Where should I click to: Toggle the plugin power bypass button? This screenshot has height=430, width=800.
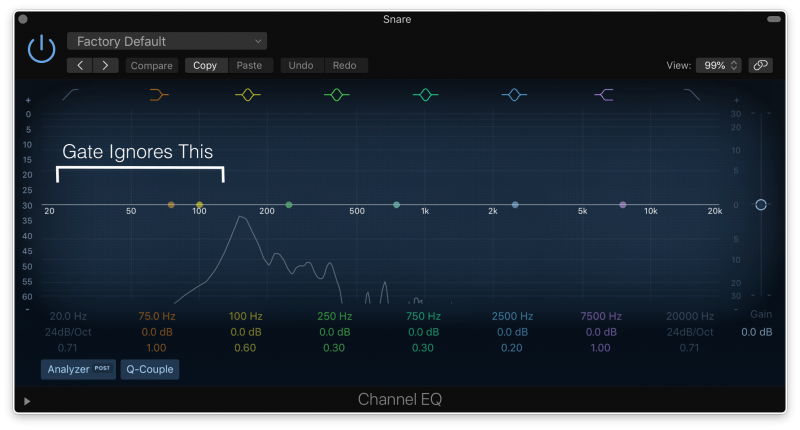click(41, 49)
